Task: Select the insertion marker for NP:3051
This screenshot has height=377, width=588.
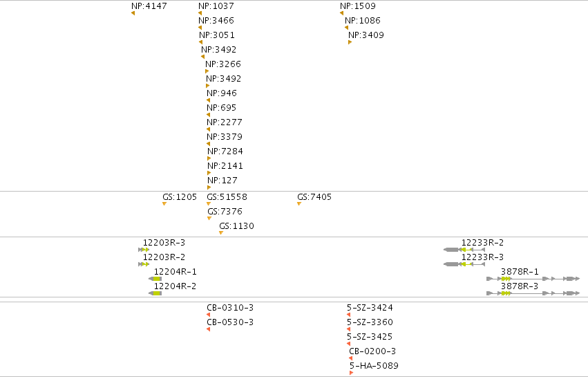Action: coord(200,42)
